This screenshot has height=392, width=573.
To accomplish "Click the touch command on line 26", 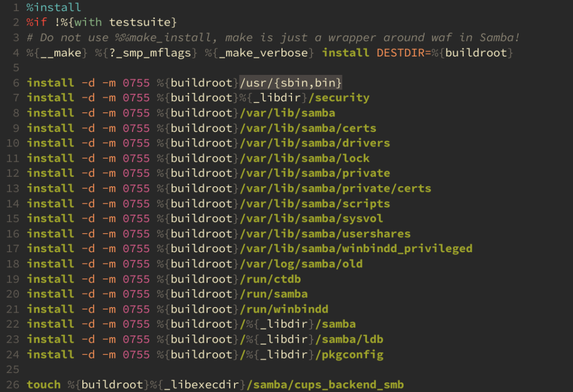I will (44, 384).
